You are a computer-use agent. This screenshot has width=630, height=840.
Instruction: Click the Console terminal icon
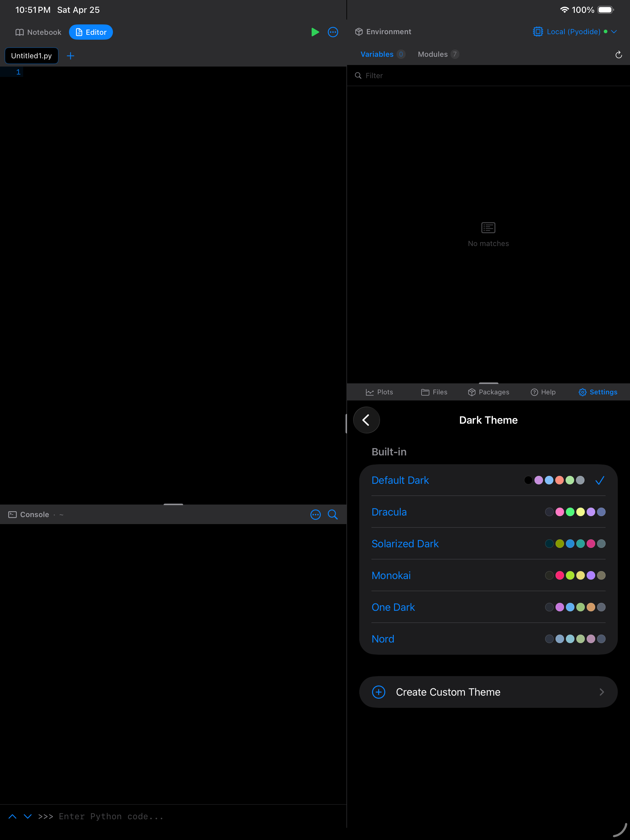point(13,515)
